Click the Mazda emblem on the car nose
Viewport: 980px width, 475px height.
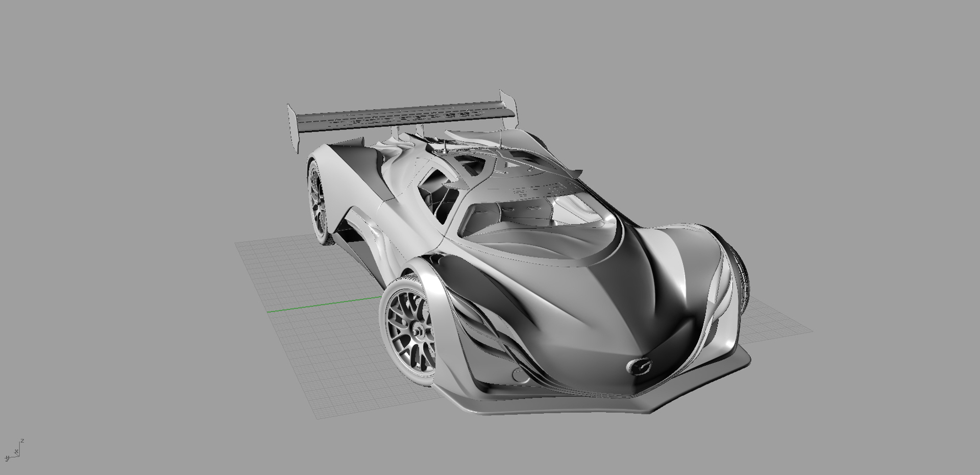(x=640, y=367)
